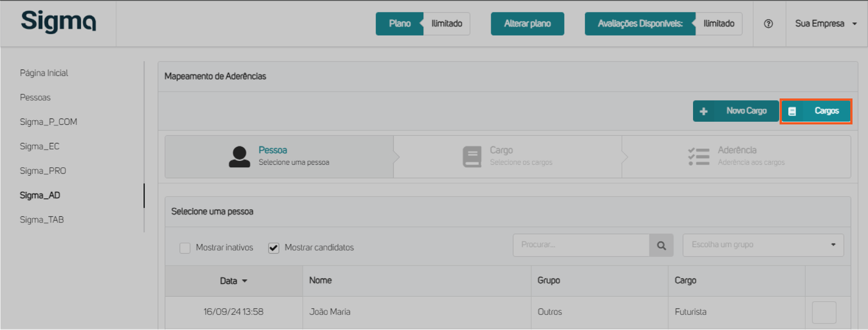Go to Pessoas in the sidebar
868x330 pixels.
pos(35,98)
